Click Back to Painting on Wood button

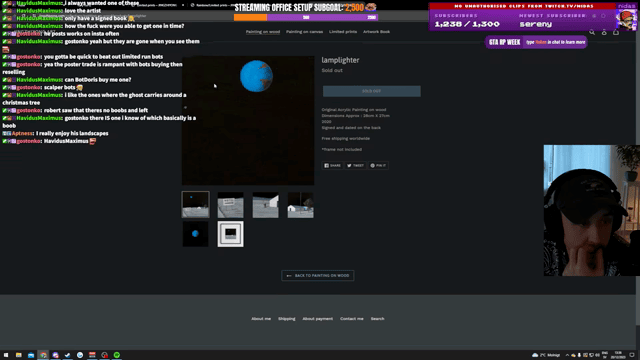318,276
